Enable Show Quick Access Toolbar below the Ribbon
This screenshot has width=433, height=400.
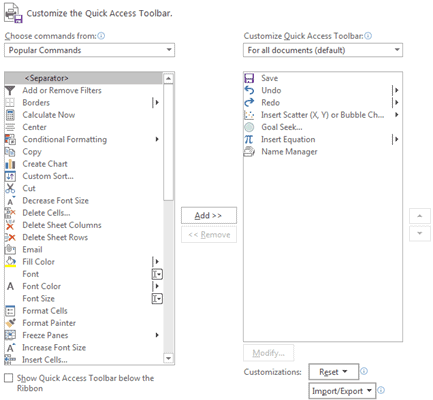(x=9, y=378)
